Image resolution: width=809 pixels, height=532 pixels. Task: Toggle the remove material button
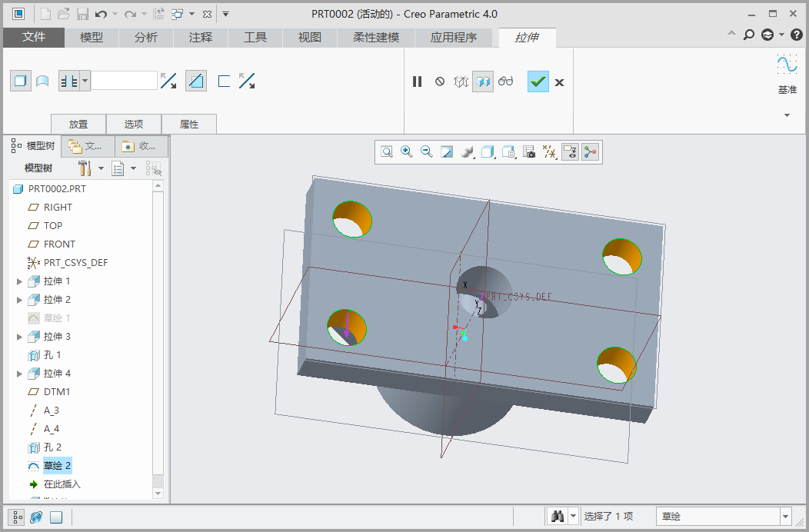[196, 81]
